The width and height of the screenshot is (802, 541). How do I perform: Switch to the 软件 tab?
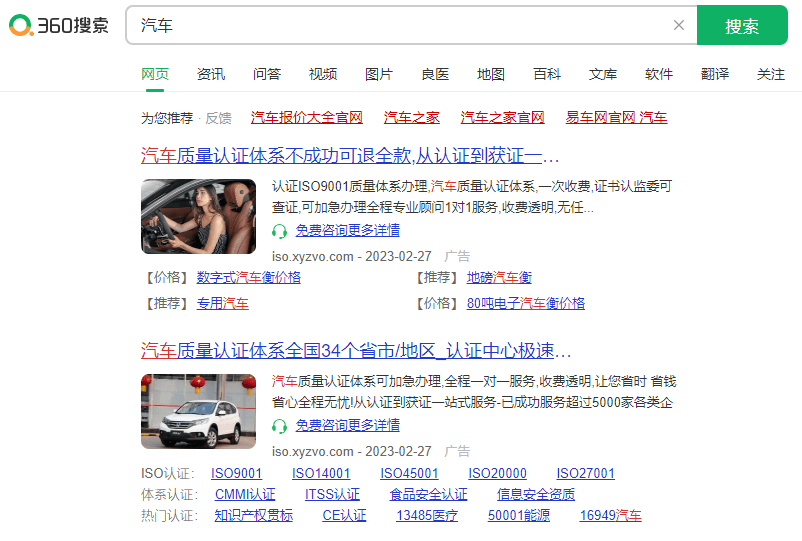(x=659, y=74)
